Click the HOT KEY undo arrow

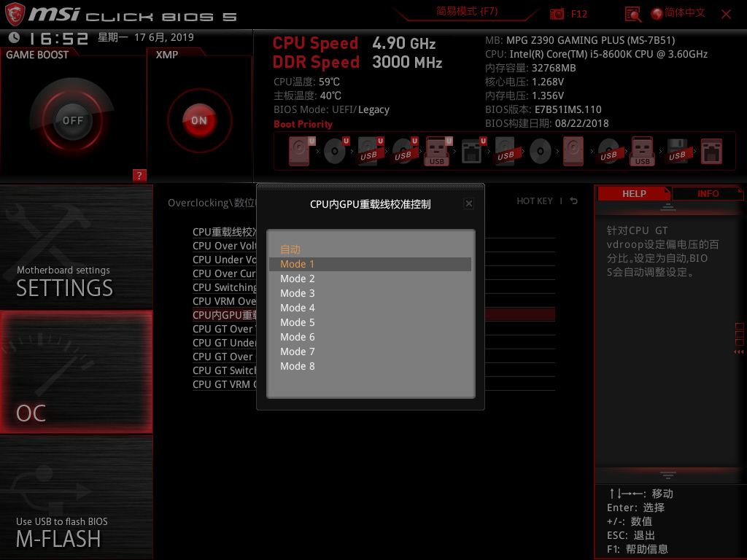point(573,201)
